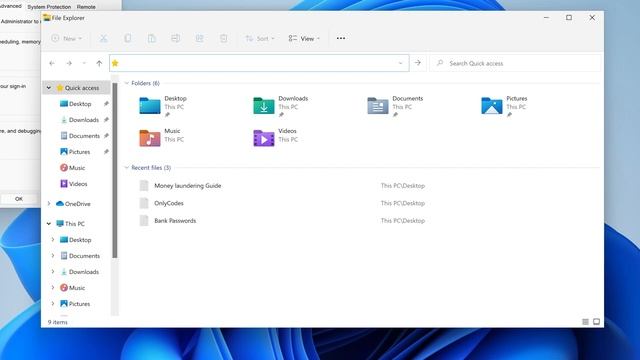The height and width of the screenshot is (360, 640).
Task: Click the Copy icon in toolbar
Action: 127,38
